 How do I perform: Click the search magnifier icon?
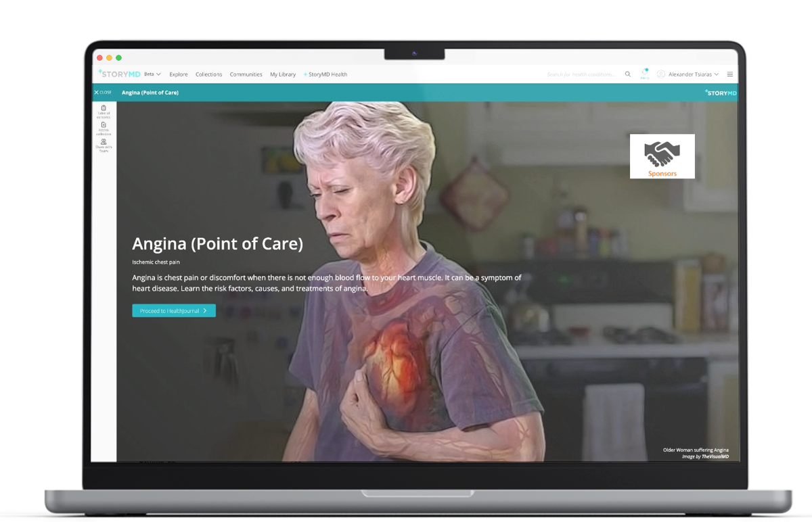(x=628, y=74)
